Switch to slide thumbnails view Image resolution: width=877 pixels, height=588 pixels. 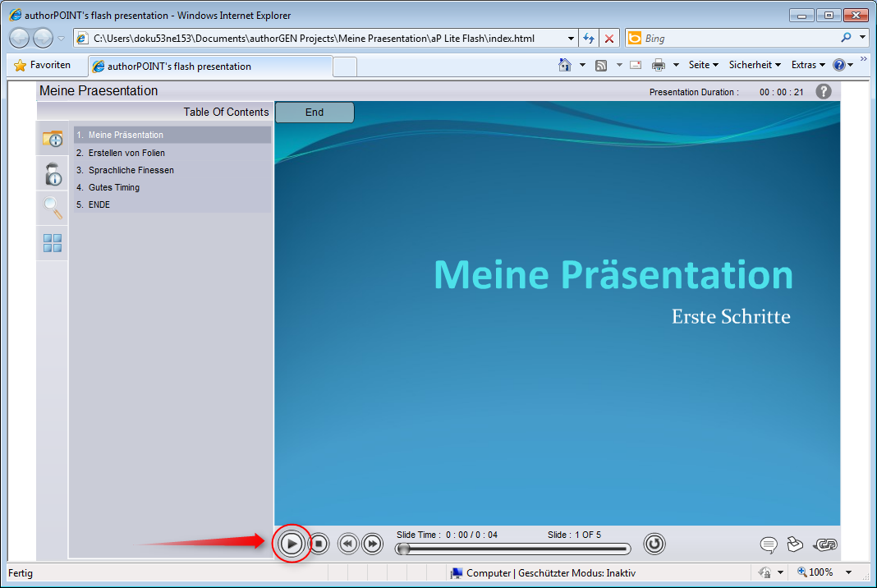coord(52,243)
